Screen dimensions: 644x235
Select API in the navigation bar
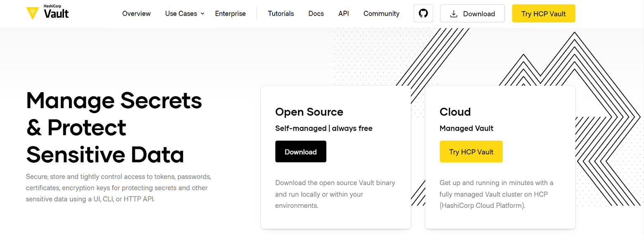343,14
